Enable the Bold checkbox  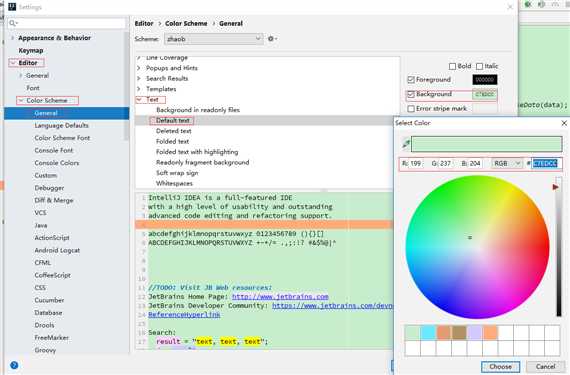click(x=452, y=66)
